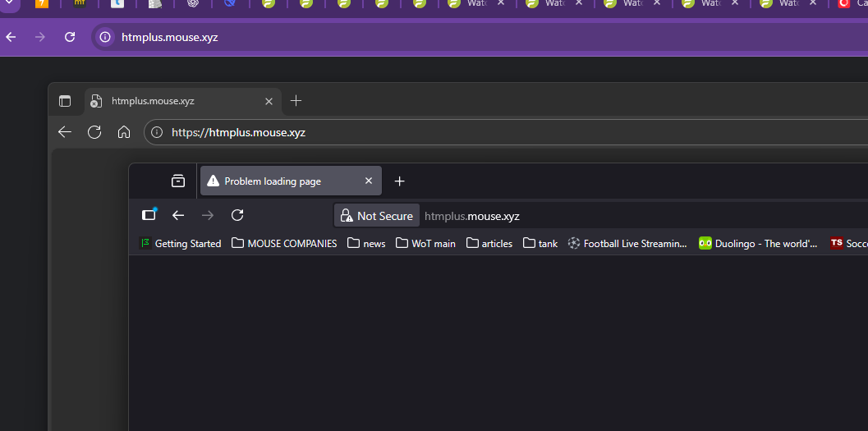Select the 'Problem loading page' tab
Viewport: 868px width, 431px height.
click(x=291, y=181)
